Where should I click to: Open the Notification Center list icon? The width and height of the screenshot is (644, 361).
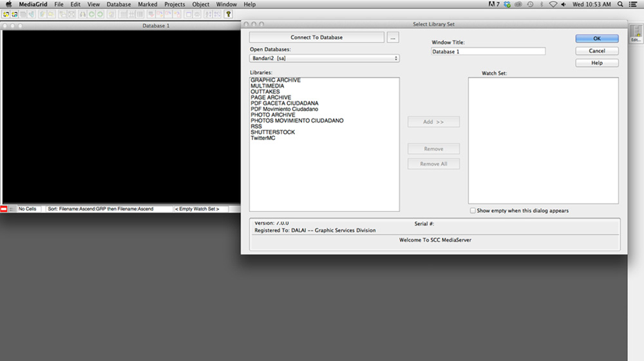[x=634, y=5]
